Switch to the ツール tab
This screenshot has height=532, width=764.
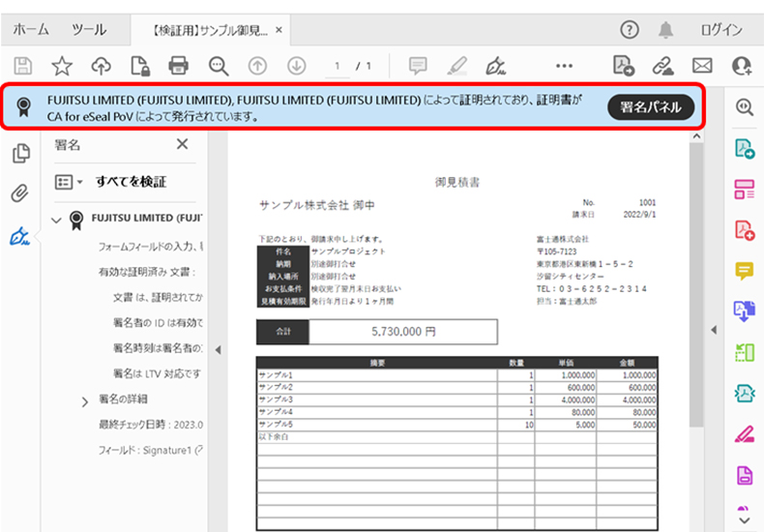pos(89,30)
